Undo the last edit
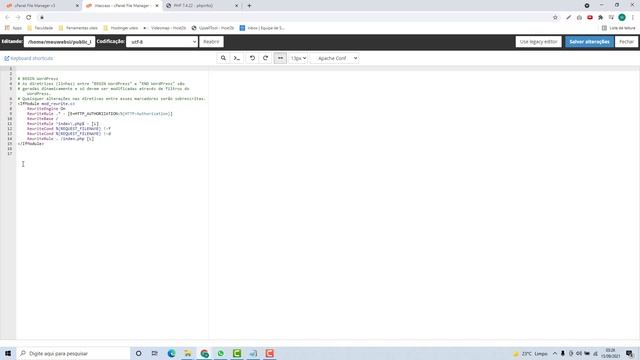The height and width of the screenshot is (360, 640). coord(252,58)
